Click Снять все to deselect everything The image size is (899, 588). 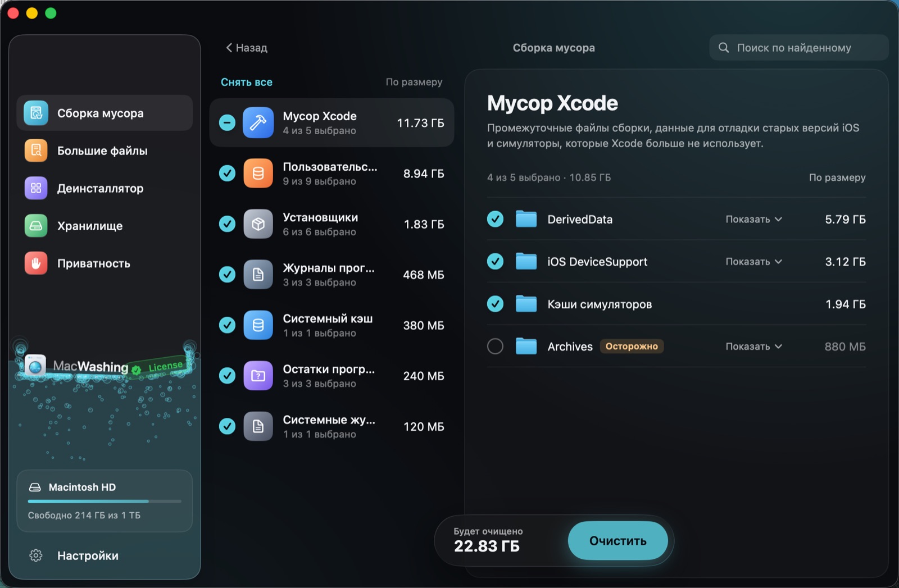coord(247,82)
